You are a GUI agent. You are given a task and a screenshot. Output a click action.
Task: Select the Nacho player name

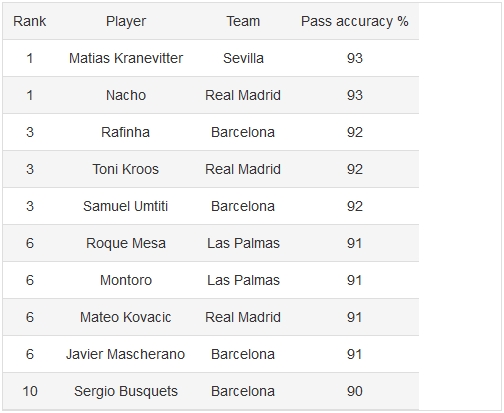pyautogui.click(x=126, y=95)
